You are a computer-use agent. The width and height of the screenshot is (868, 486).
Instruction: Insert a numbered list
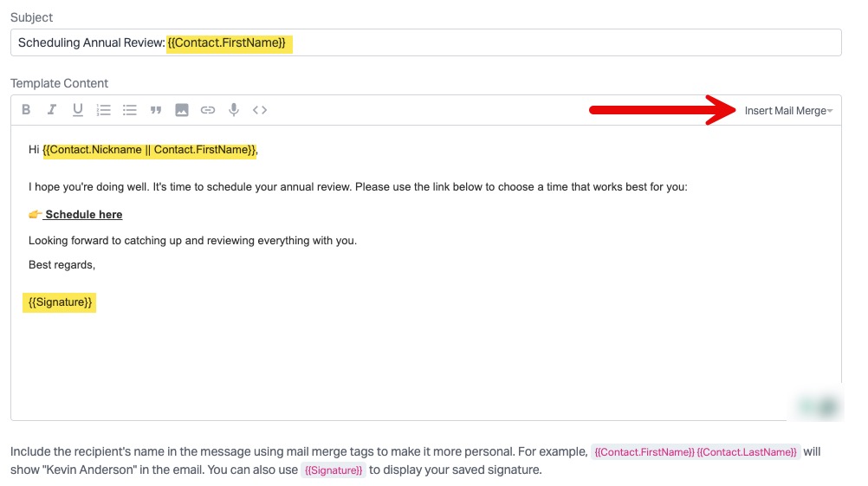(x=104, y=110)
